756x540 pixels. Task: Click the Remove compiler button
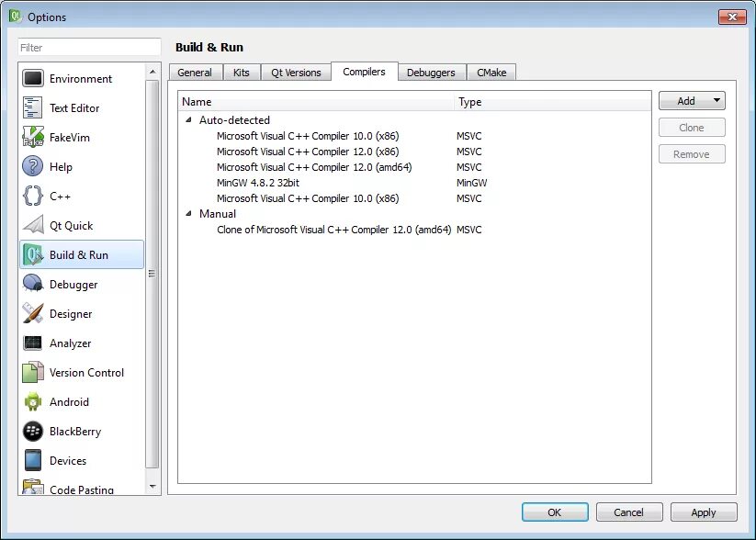click(x=692, y=153)
